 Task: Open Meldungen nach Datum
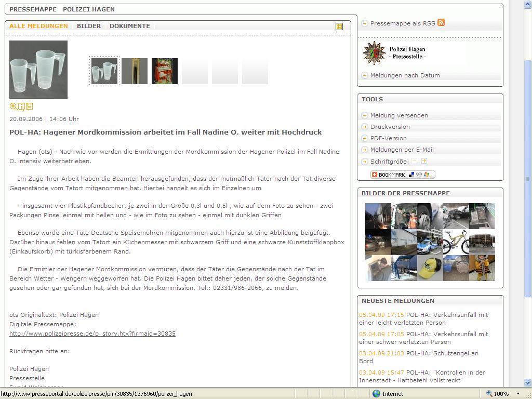click(x=405, y=75)
